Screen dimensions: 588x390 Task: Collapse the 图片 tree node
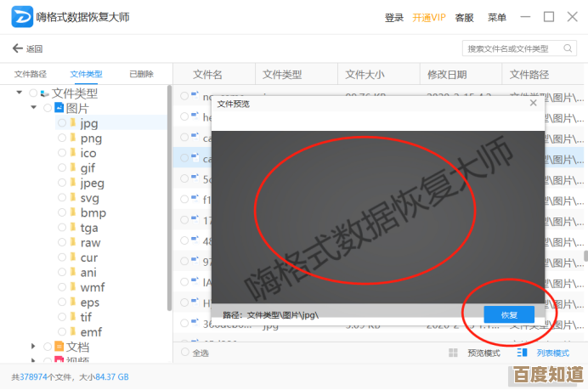[x=34, y=108]
